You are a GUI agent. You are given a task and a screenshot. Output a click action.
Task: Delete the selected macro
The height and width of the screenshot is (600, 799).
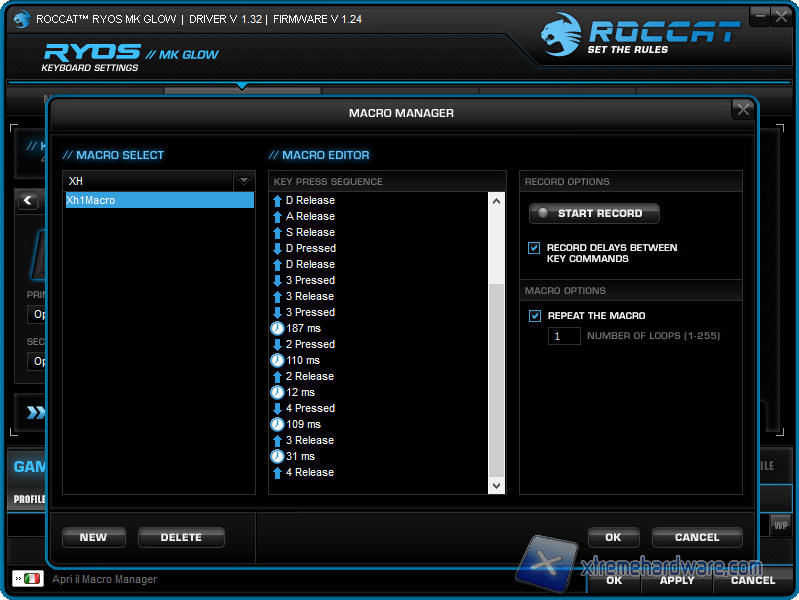pos(181,537)
